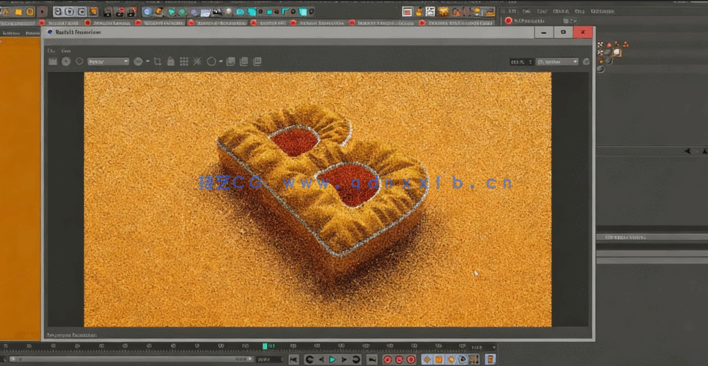The image size is (708, 366).
Task: Open the AOV selection dropdown in RenderView toolbar
Action: [x=108, y=61]
